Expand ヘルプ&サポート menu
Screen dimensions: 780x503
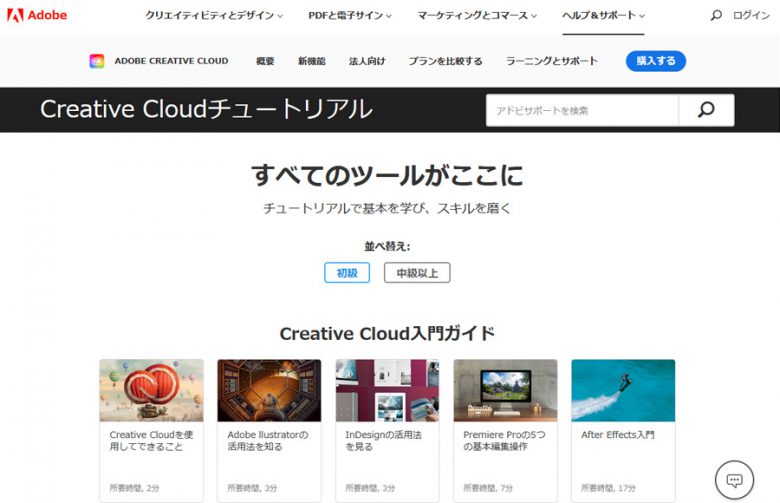603,15
